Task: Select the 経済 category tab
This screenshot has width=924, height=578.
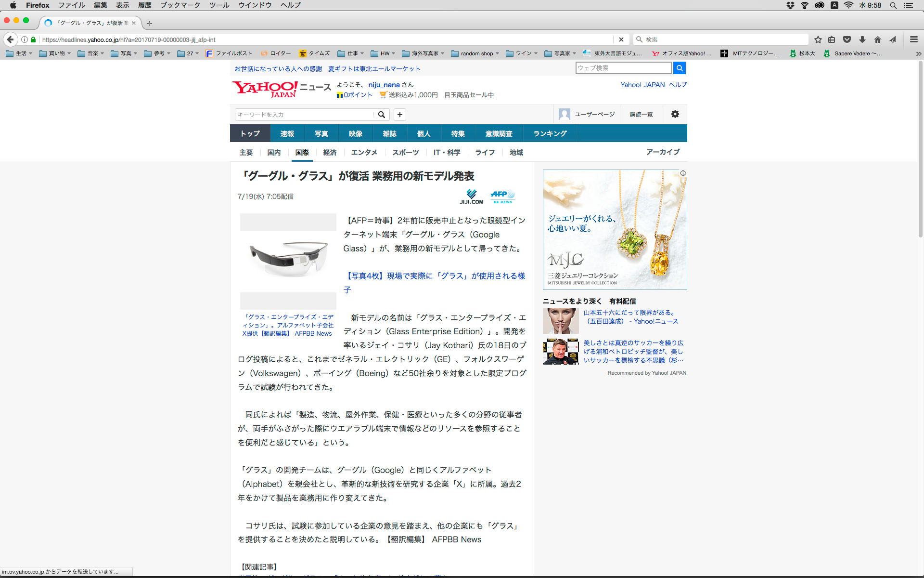Action: (x=330, y=152)
